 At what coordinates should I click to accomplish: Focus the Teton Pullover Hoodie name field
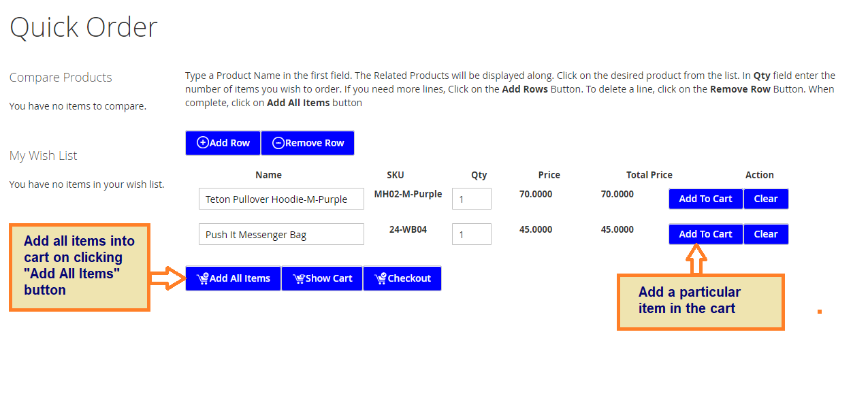tap(281, 199)
